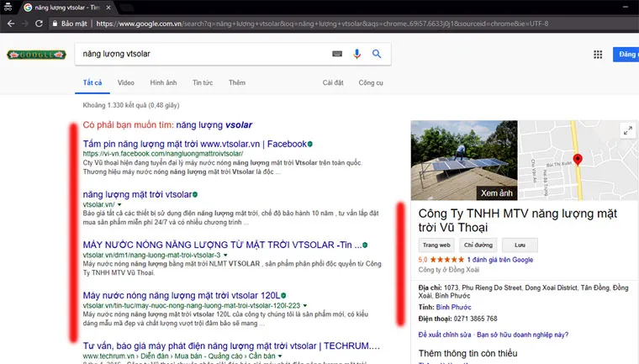Click the Bình Phước province link
639x364 pixels.
click(453, 307)
